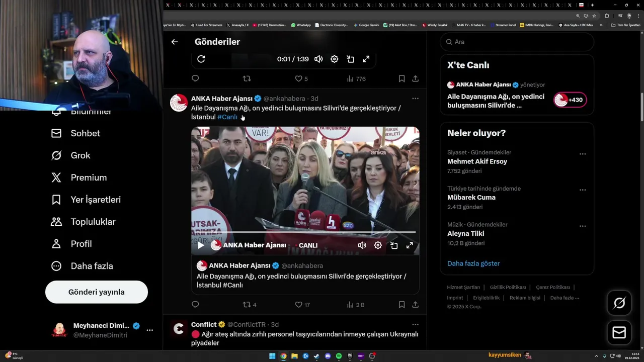The image size is (644, 362).
Task: Reply to the top post with 5 likes
Action: [x=195, y=78]
